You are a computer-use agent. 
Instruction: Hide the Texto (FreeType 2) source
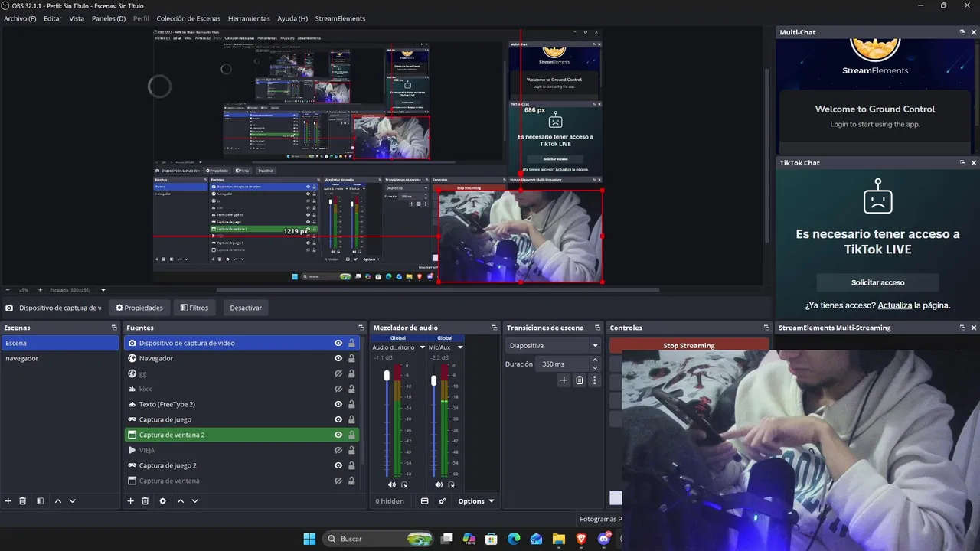(338, 404)
